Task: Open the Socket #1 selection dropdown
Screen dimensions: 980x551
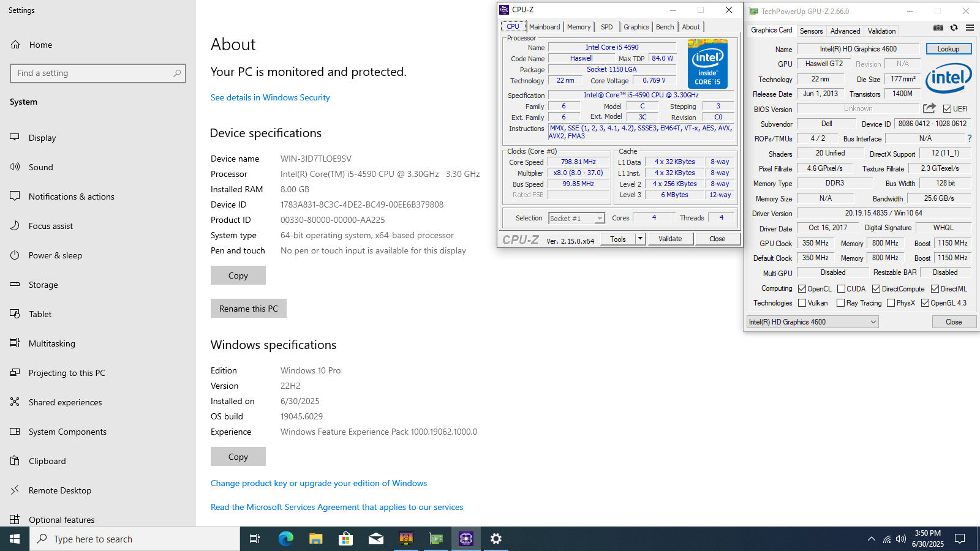Action: (576, 219)
